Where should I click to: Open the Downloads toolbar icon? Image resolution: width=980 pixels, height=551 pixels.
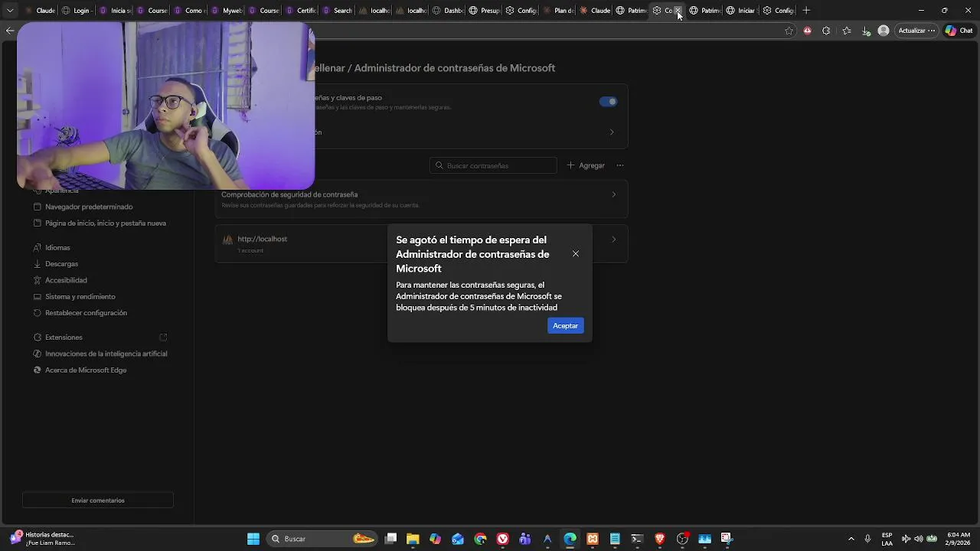866,31
